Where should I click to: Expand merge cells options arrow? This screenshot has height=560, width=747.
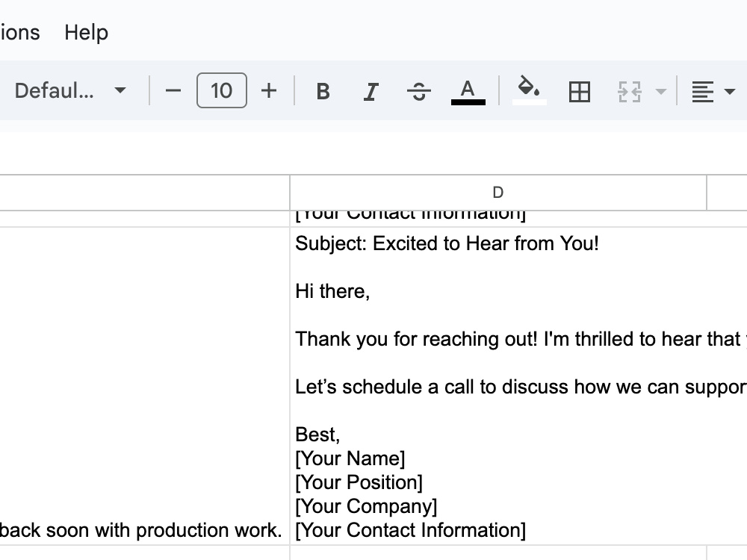pos(661,91)
